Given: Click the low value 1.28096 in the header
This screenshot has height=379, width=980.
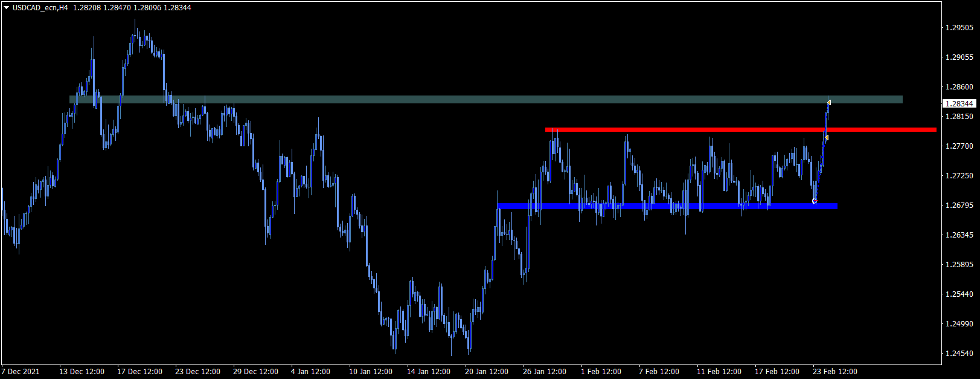Looking at the screenshot, I should tap(147, 8).
